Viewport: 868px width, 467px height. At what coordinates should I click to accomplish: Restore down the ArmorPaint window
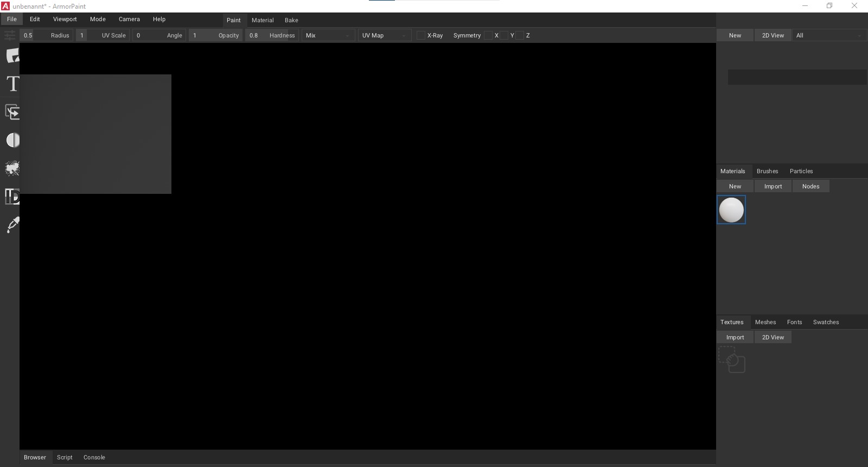pyautogui.click(x=829, y=6)
